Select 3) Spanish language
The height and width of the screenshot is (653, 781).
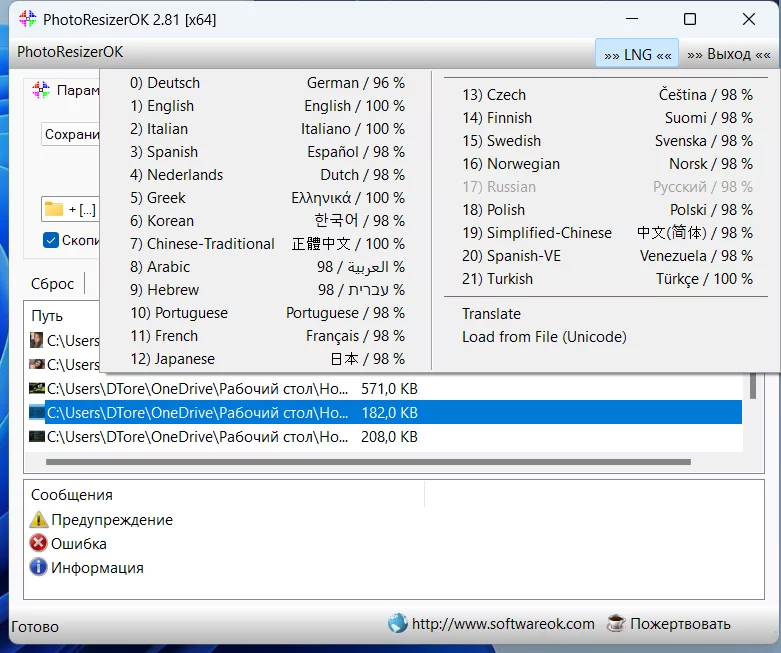(x=267, y=151)
